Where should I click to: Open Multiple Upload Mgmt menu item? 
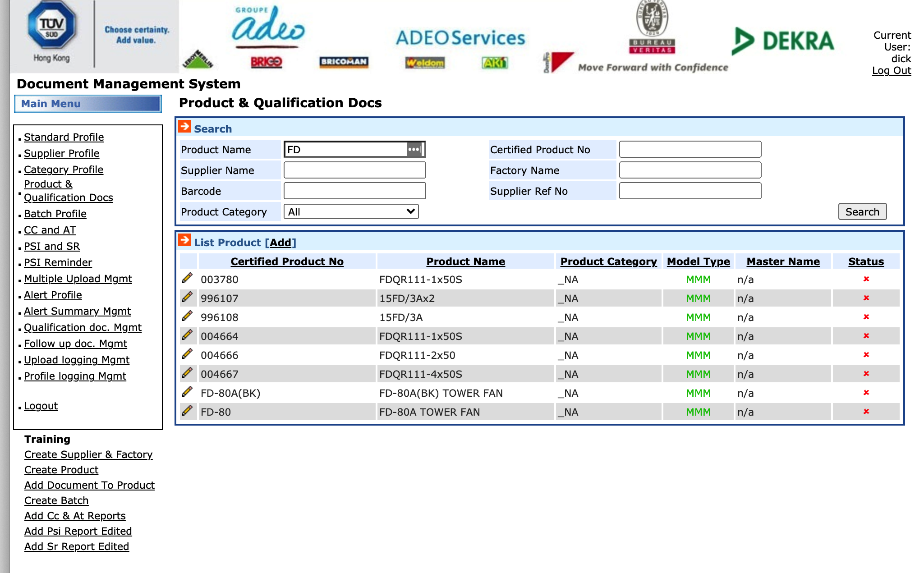[x=78, y=279]
